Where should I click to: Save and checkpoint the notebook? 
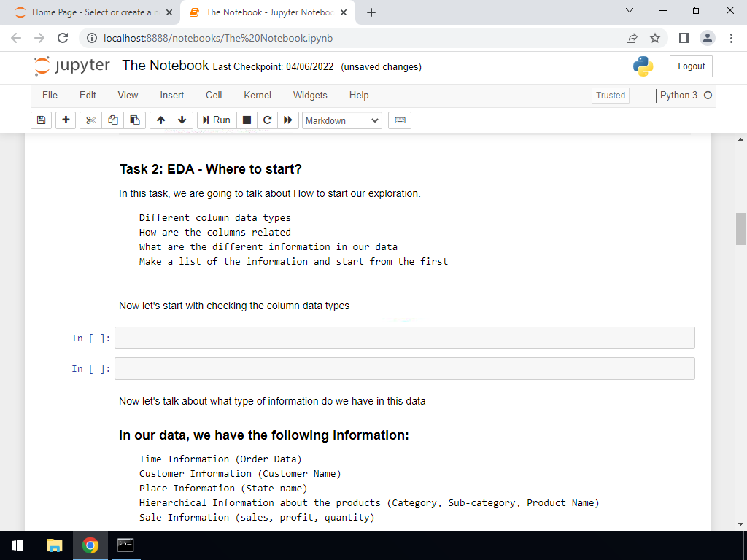[41, 120]
